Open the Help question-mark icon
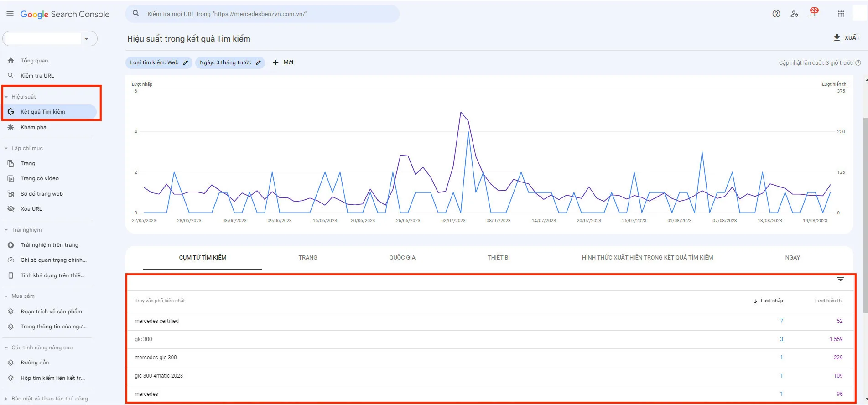The width and height of the screenshot is (868, 405). pyautogui.click(x=776, y=14)
